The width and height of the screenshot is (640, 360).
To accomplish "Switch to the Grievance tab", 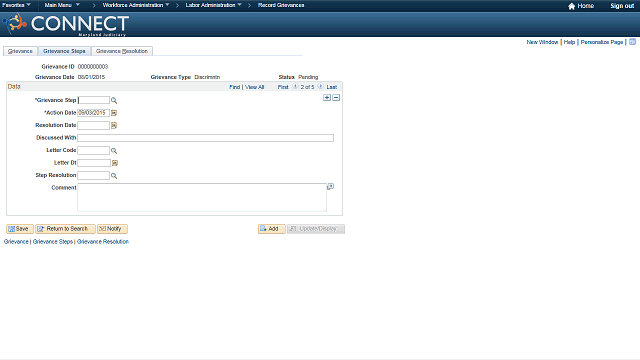I will point(20,51).
